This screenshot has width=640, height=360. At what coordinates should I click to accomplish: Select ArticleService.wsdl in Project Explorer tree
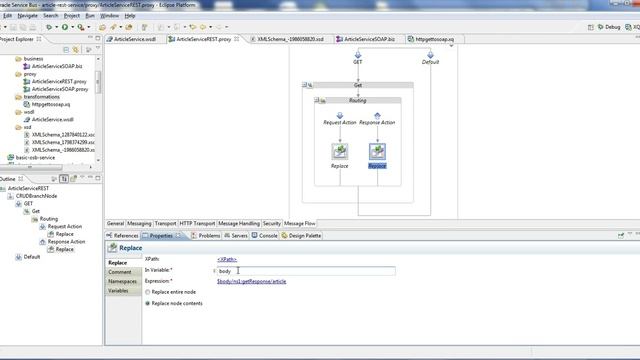(52, 120)
